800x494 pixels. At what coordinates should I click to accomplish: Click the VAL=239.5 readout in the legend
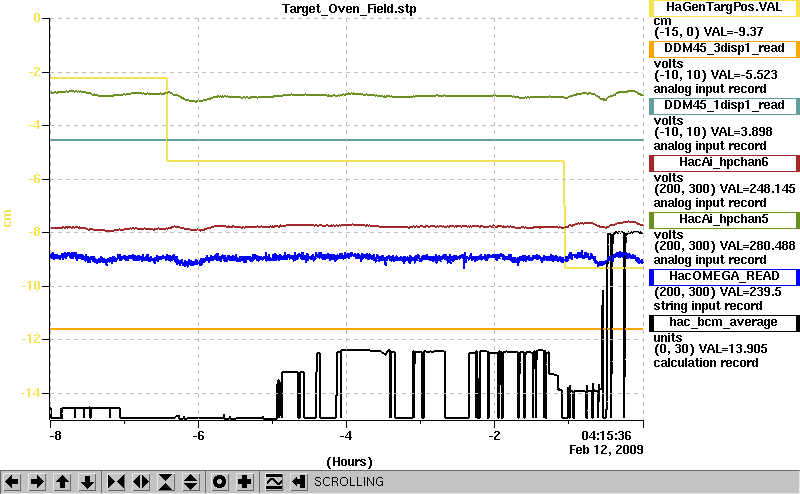[x=751, y=292]
